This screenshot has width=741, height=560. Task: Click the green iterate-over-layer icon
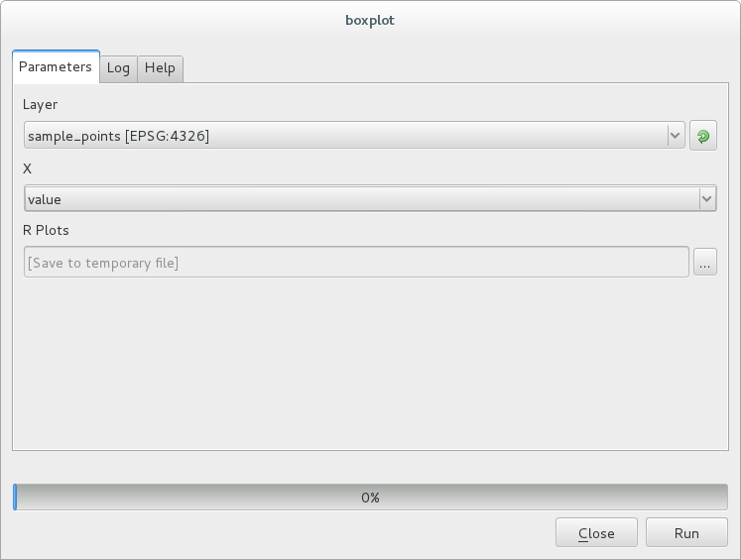[703, 136]
